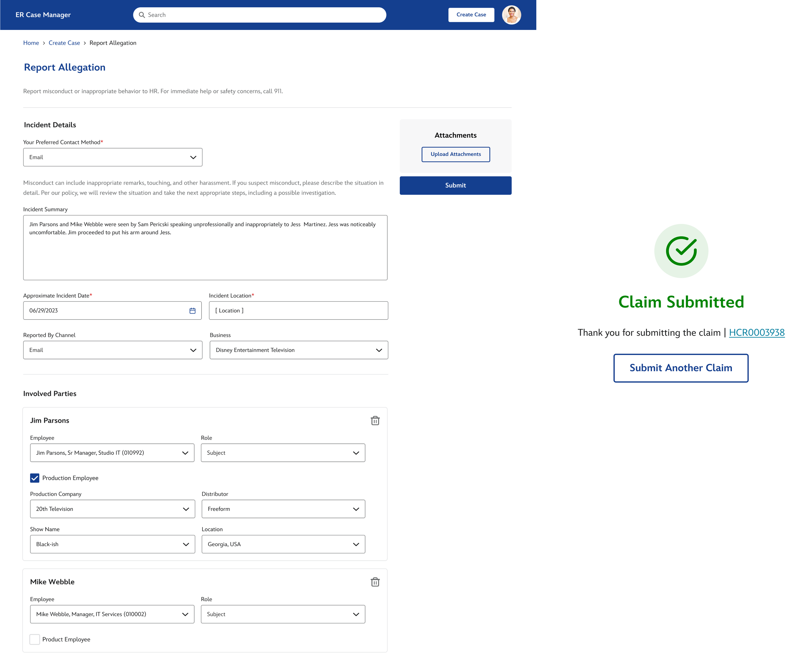The width and height of the screenshot is (812, 660).
Task: Navigate to Create Case breadcrumb
Action: click(64, 43)
